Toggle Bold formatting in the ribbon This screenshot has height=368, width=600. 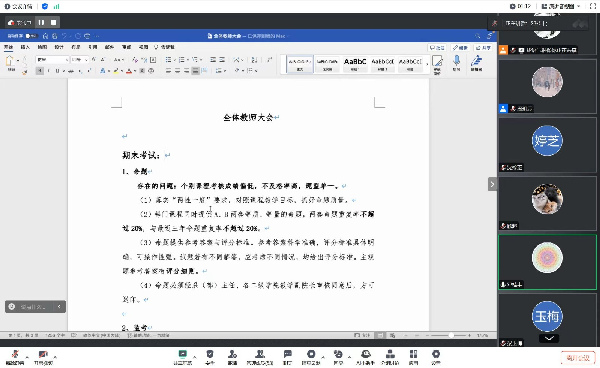[x=40, y=71]
